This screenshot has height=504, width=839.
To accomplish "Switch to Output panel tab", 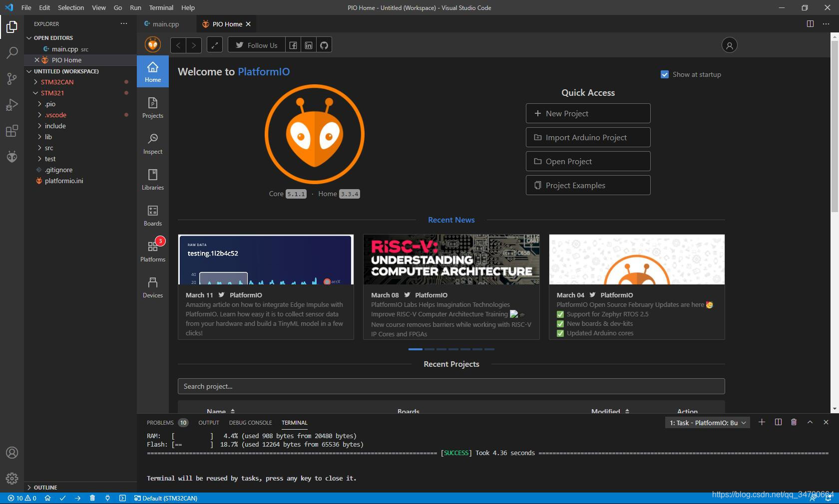I will [x=209, y=423].
